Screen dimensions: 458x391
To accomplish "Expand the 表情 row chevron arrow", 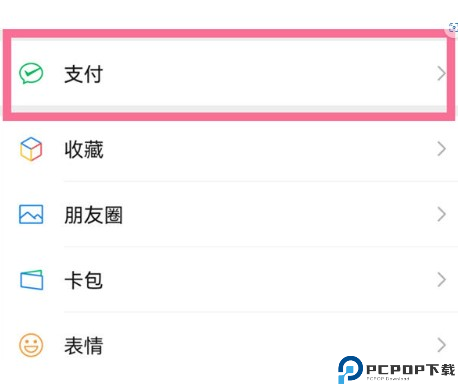I will 441,345.
